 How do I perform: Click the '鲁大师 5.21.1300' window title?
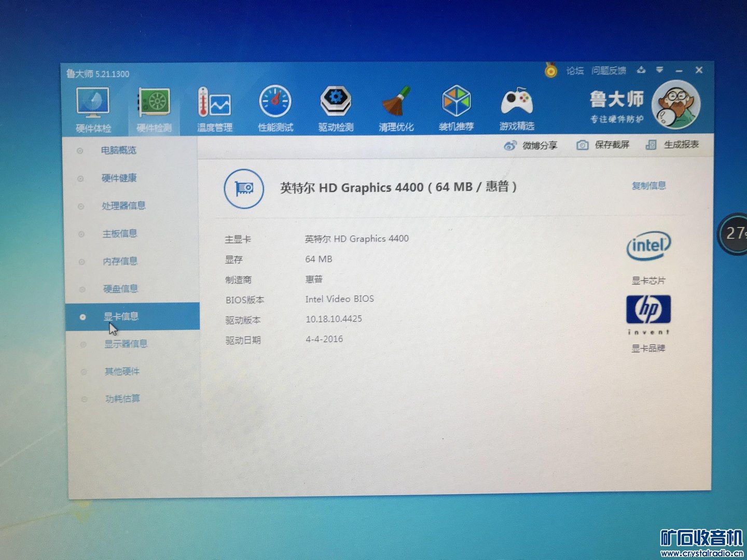point(98,74)
